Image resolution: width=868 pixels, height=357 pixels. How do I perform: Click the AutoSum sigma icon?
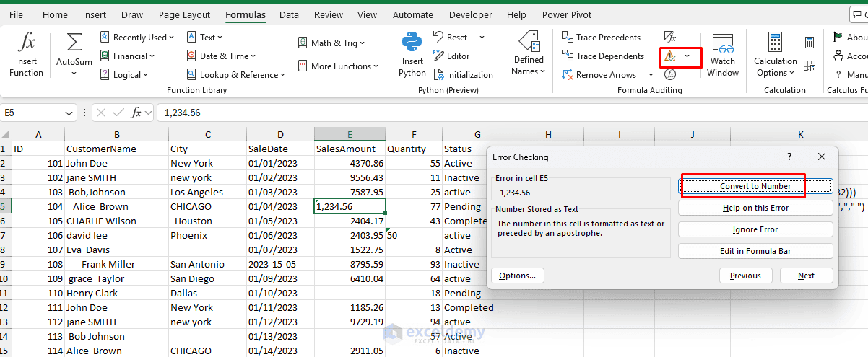pyautogui.click(x=74, y=43)
